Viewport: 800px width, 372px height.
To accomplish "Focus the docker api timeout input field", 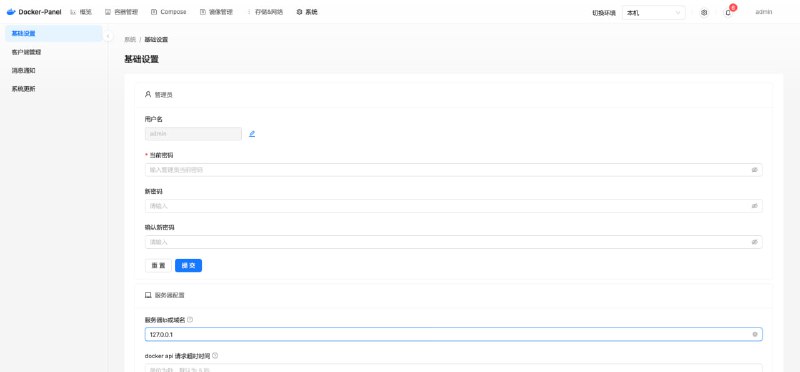I will coord(454,368).
